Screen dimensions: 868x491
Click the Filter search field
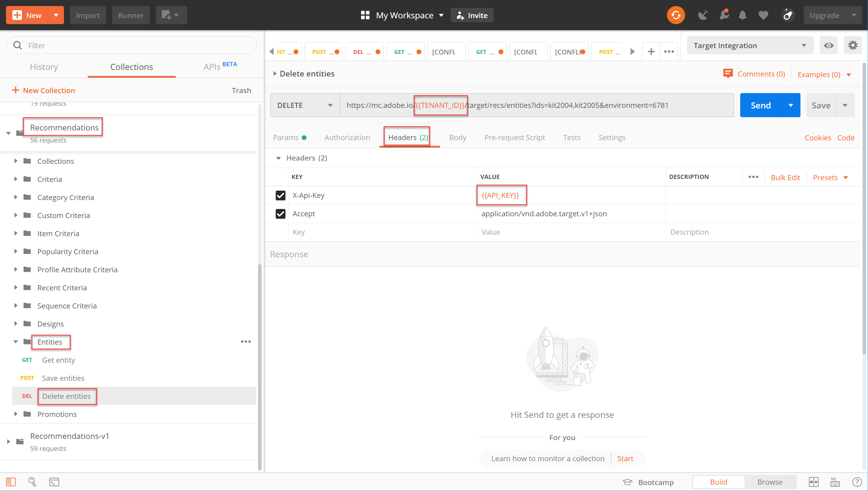pos(135,45)
